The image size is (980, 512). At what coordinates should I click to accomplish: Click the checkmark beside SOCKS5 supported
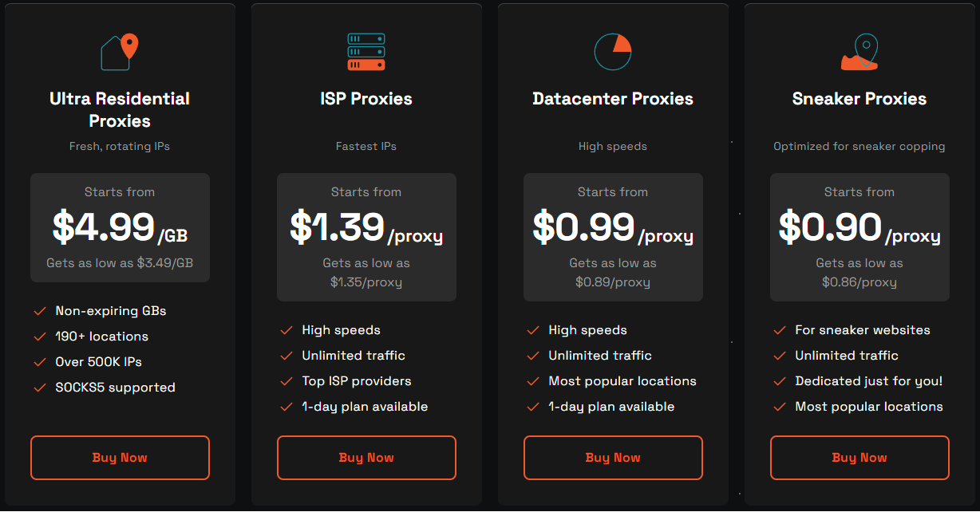(x=40, y=387)
